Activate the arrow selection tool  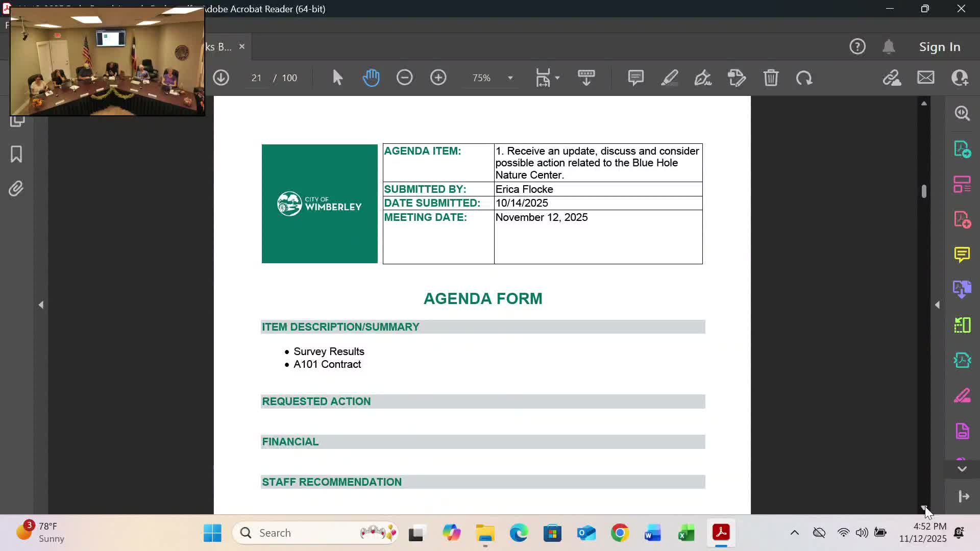337,78
